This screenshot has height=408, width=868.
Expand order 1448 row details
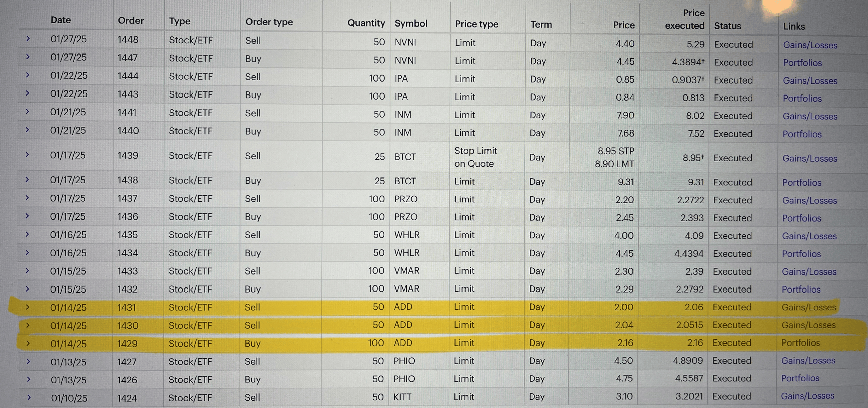[28, 39]
